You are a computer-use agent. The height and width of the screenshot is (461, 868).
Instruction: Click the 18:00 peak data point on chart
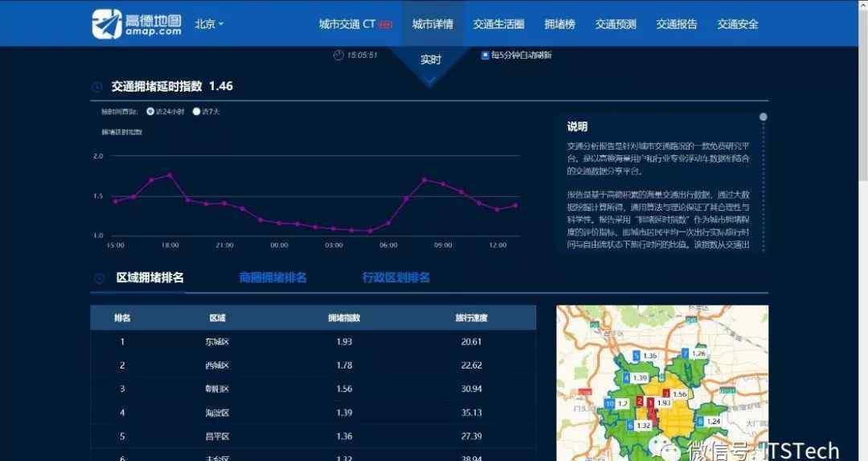[170, 175]
